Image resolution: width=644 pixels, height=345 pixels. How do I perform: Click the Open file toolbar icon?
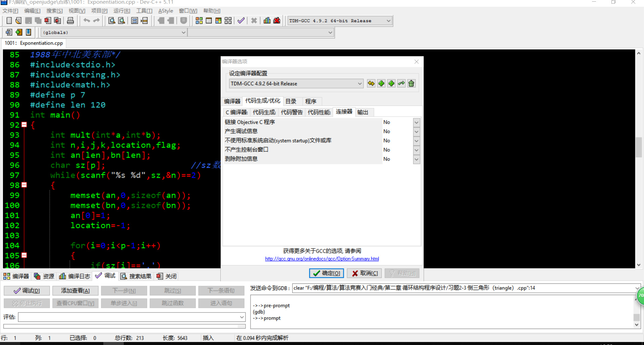[x=18, y=21]
